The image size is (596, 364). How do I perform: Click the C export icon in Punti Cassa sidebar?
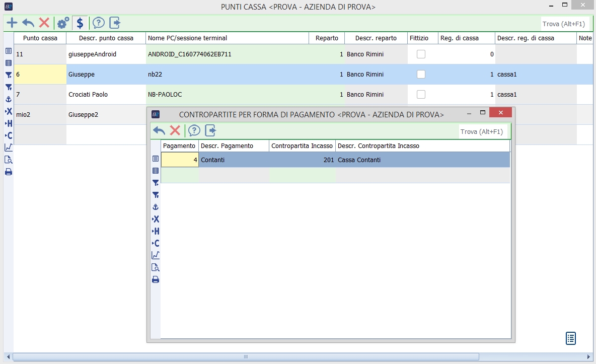pyautogui.click(x=9, y=135)
